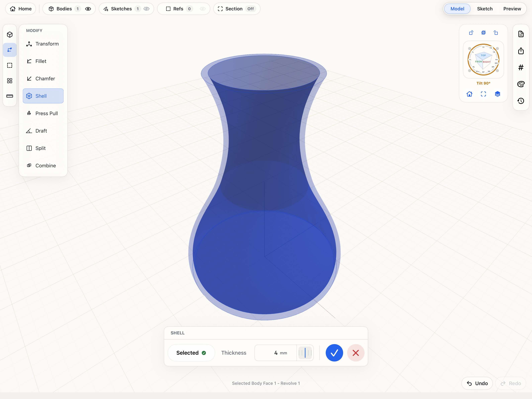This screenshot has width=532, height=399.
Task: Open the grid hash settings icon
Action: [x=521, y=67]
